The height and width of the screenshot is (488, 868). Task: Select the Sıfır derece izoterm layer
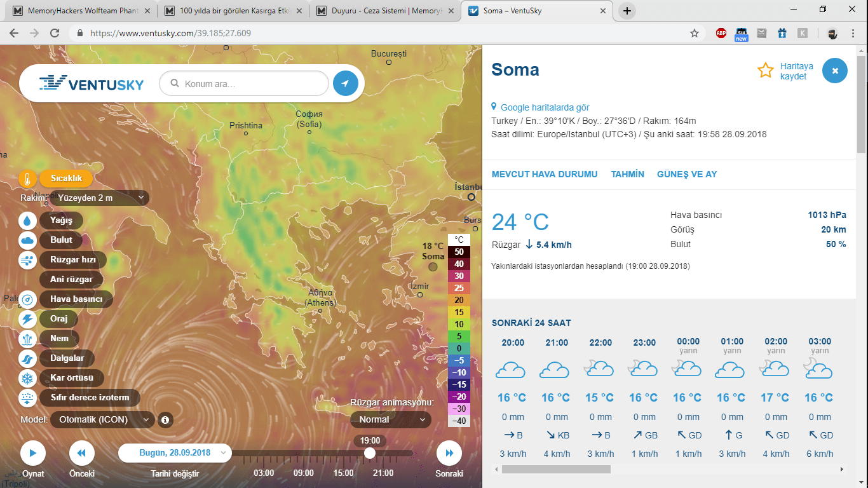click(x=90, y=398)
